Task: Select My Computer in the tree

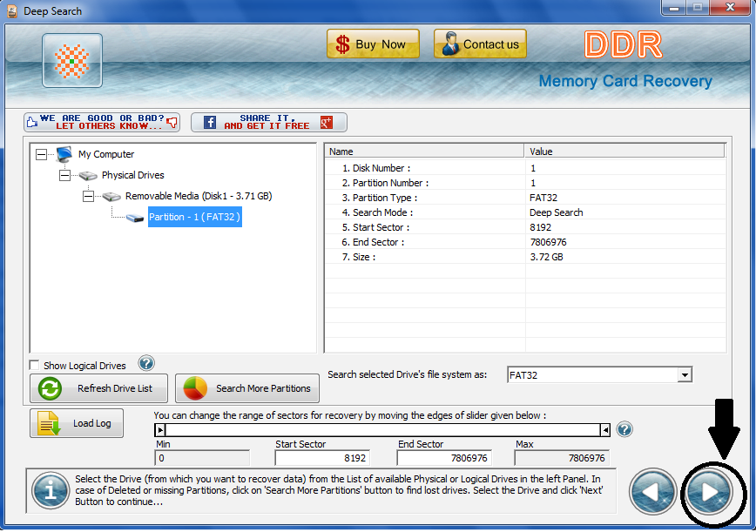Action: [x=106, y=154]
